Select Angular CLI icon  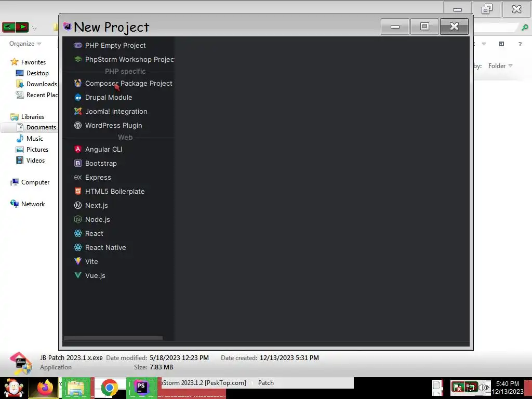[78, 149]
